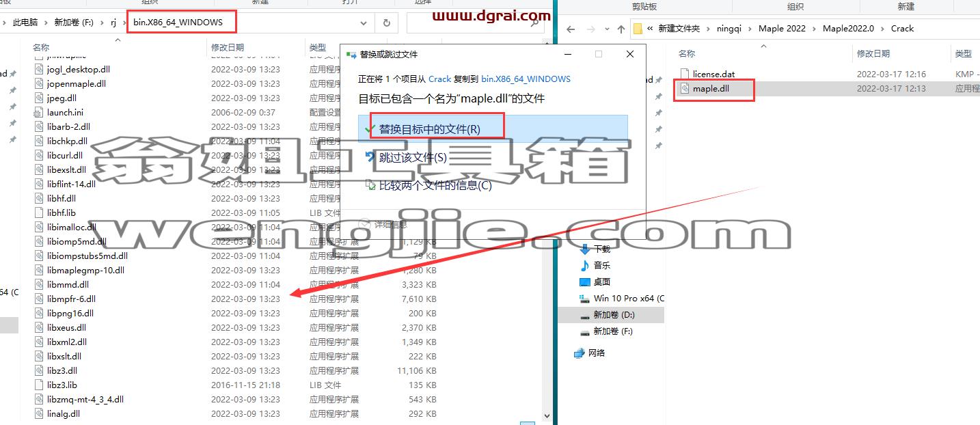Open Desktop in right navigation pane

click(x=601, y=282)
